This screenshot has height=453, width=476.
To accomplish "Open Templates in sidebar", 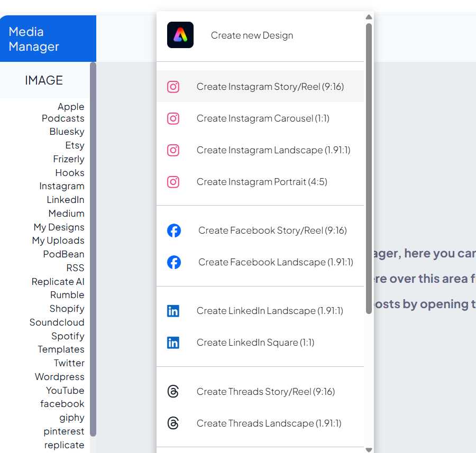I will (61, 349).
